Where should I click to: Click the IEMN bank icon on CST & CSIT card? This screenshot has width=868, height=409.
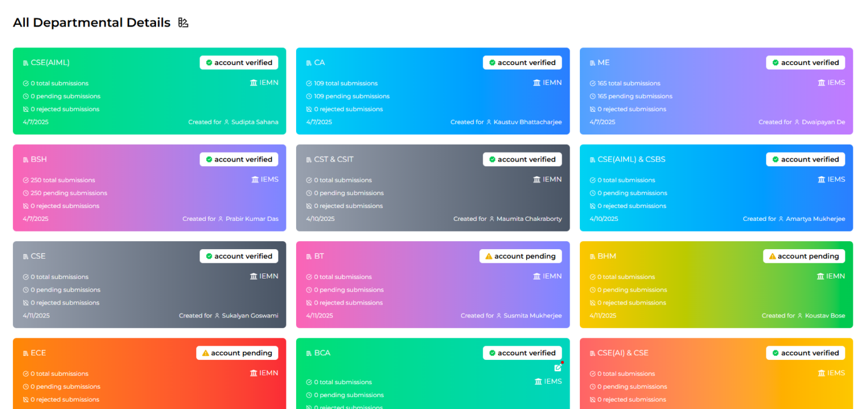(x=537, y=179)
